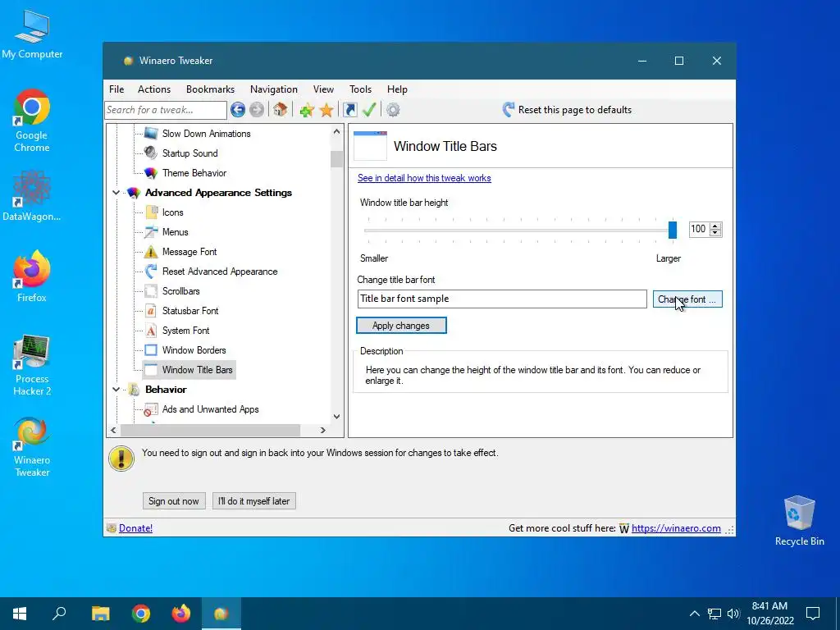
Task: Click the green checkmark toolbar icon
Action: tap(369, 109)
